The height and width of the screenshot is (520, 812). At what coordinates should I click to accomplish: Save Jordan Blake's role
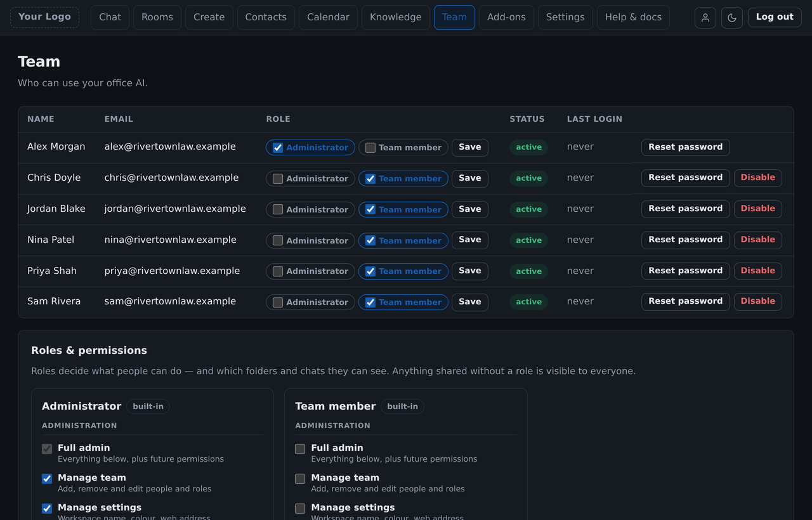(470, 209)
